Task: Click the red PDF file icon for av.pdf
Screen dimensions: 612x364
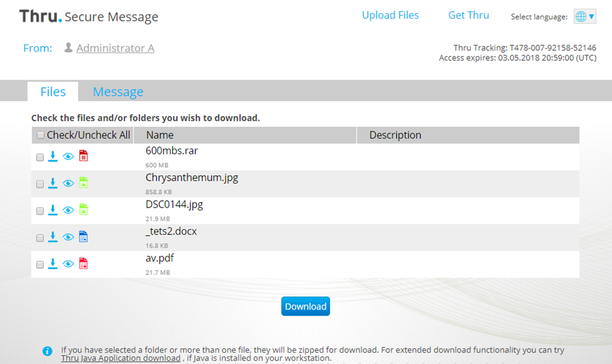Action: [x=83, y=264]
